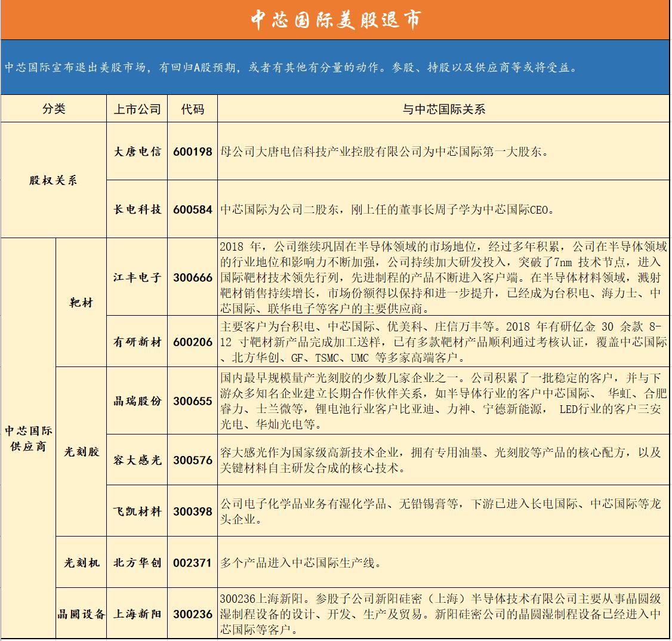Select stock code 600198
The width and height of the screenshot is (672, 641).
[192, 151]
